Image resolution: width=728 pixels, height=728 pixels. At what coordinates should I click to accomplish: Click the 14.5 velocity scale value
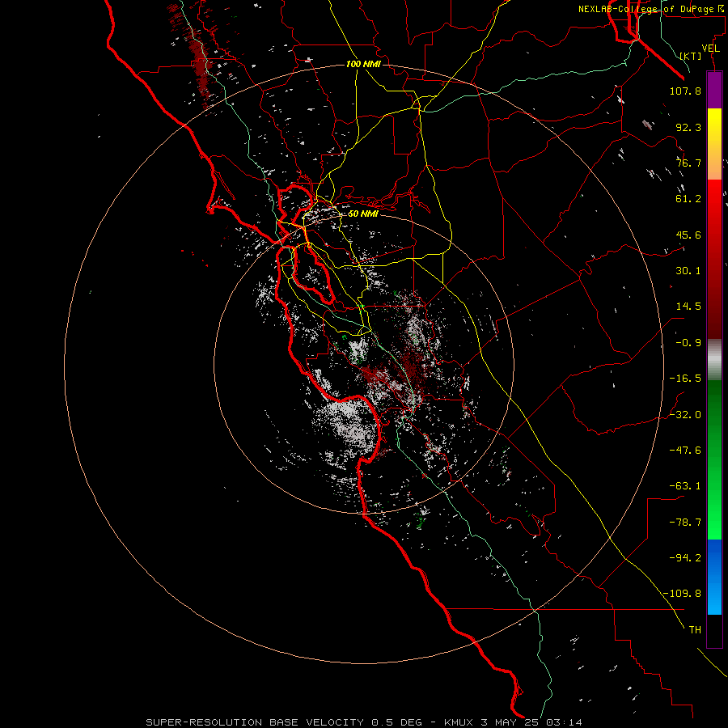pos(688,307)
